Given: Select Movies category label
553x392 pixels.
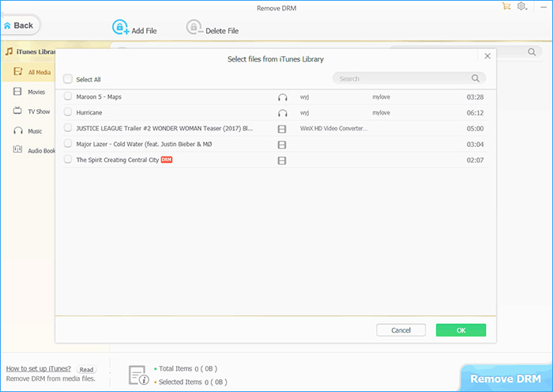Looking at the screenshot, I should click(x=36, y=92).
